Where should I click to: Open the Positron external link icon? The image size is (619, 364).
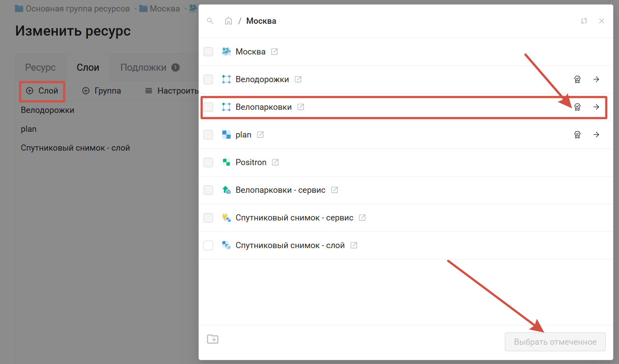coord(275,162)
